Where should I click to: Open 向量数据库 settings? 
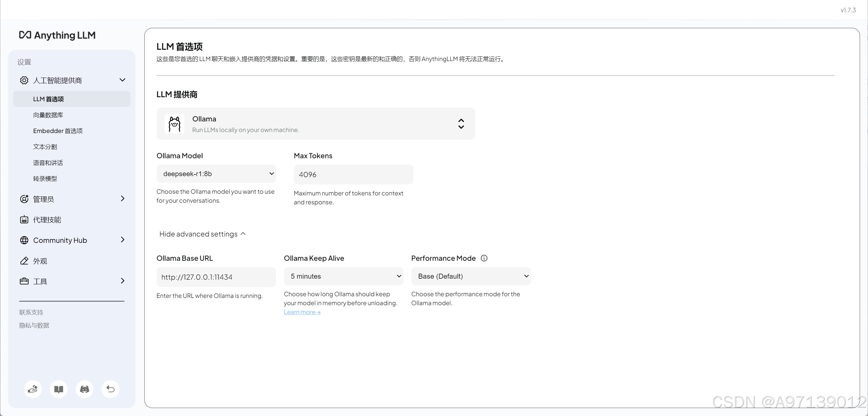point(48,115)
